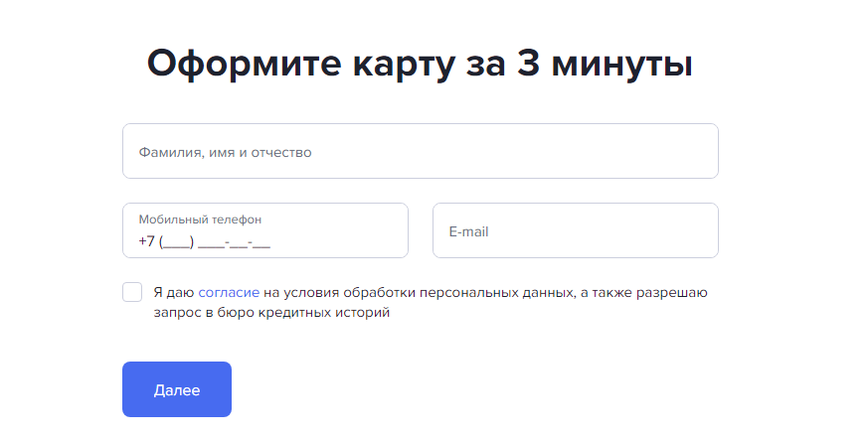Click the E-mail placeholder text
The height and width of the screenshot is (439, 868).
click(x=468, y=231)
